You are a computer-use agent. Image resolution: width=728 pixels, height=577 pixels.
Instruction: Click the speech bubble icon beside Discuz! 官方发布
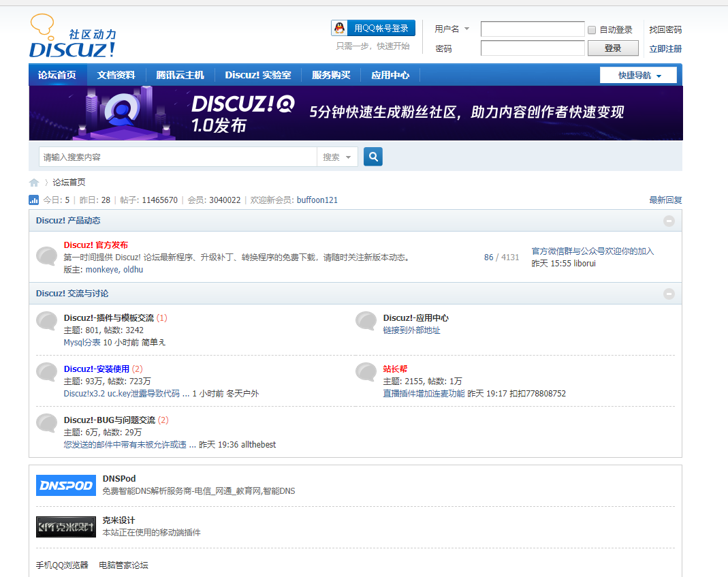point(47,256)
